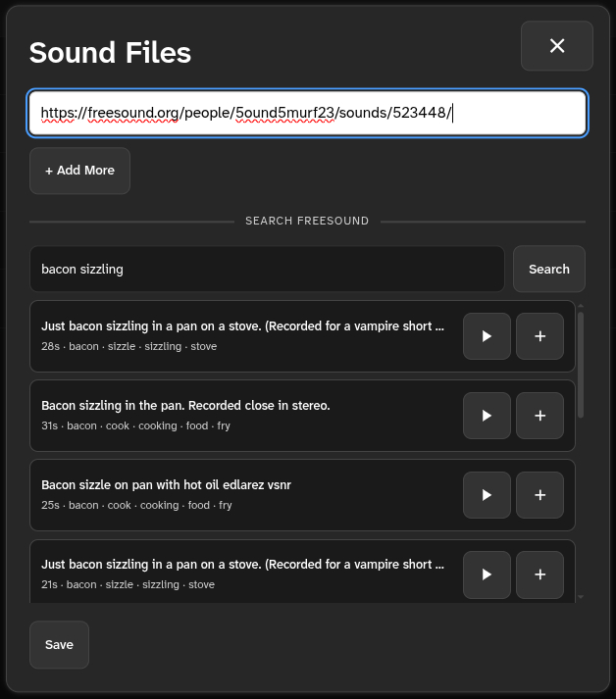Focus the freesound URL input field
Screen dimensions: 616x699
click(308, 113)
